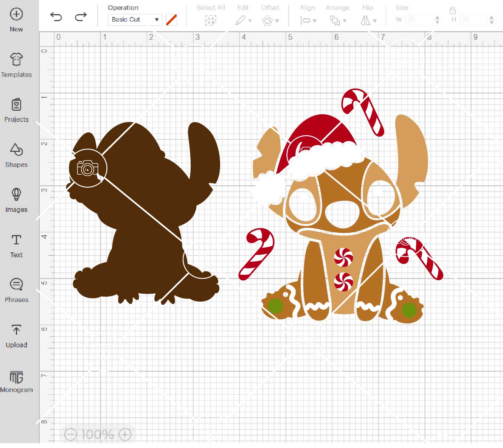Undo the last action
503x448 pixels.
[x=56, y=17]
